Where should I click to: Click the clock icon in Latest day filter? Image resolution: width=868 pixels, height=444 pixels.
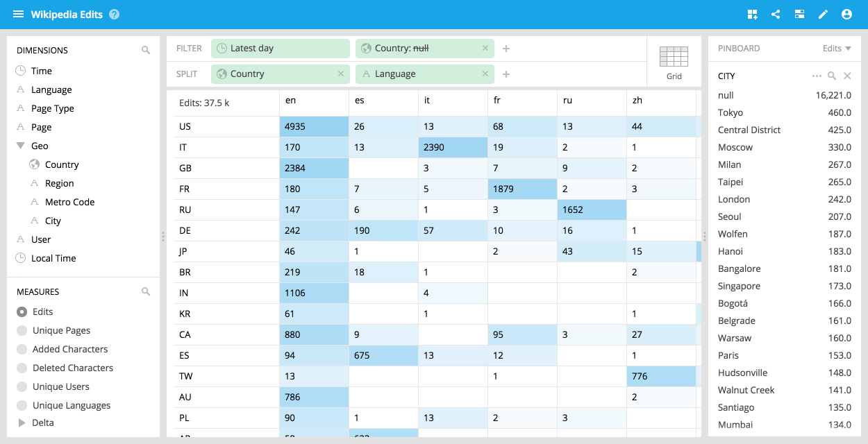222,49
